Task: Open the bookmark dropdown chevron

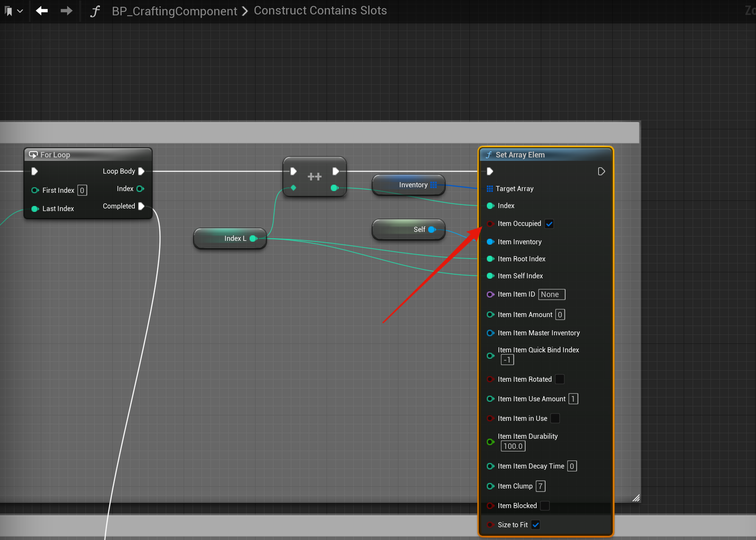Action: click(x=20, y=11)
